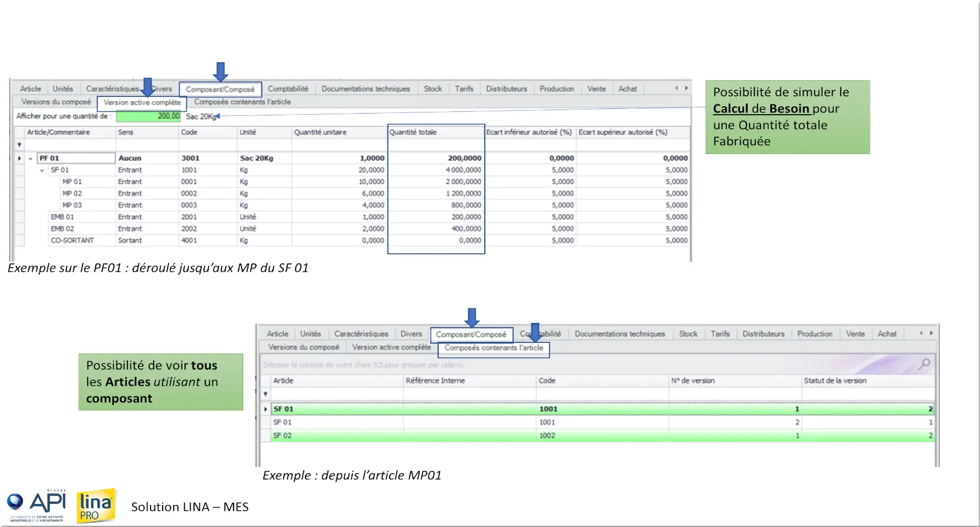Click the group-by-column drop panel in lower grid
The image size is (980, 527).
tap(597, 364)
